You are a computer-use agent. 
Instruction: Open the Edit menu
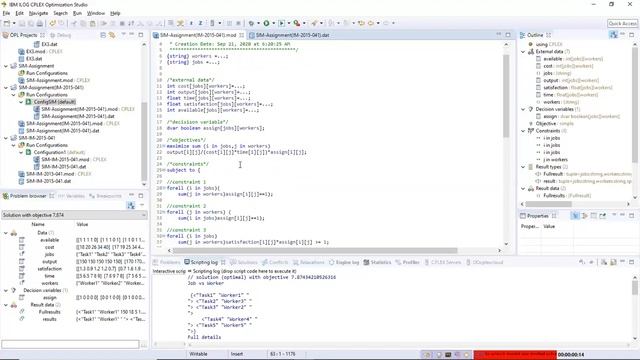click(20, 13)
